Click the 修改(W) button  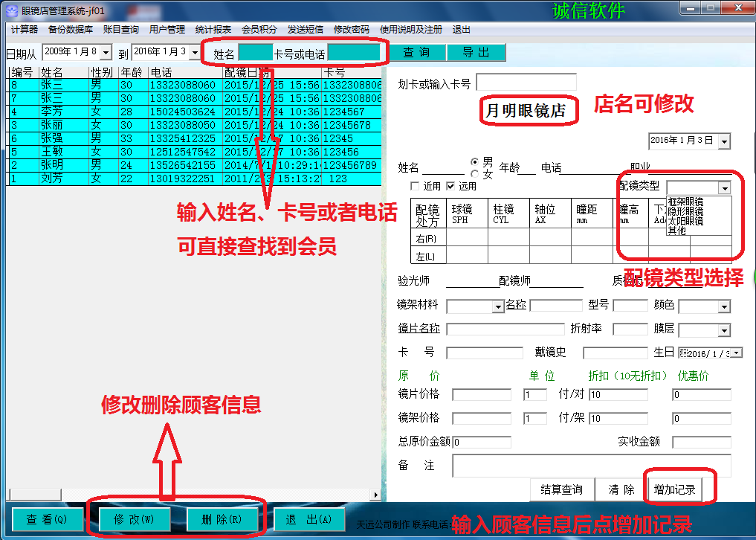tap(134, 519)
